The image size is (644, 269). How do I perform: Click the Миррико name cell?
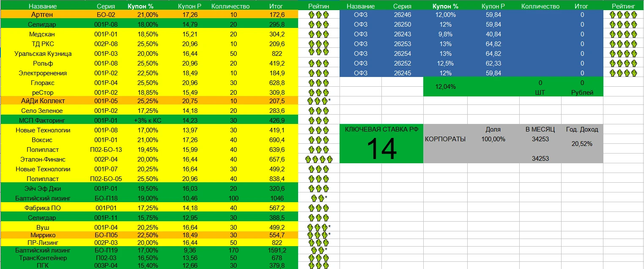click(x=42, y=235)
